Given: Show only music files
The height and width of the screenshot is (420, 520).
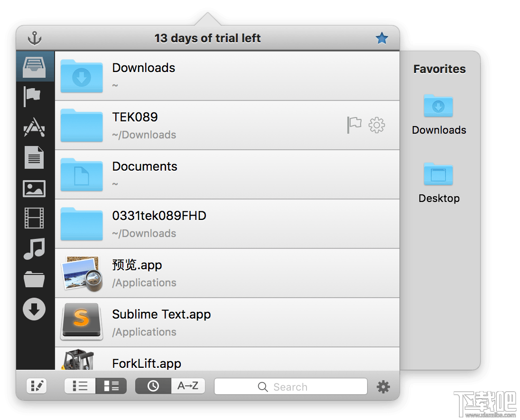Looking at the screenshot, I should point(34,248).
